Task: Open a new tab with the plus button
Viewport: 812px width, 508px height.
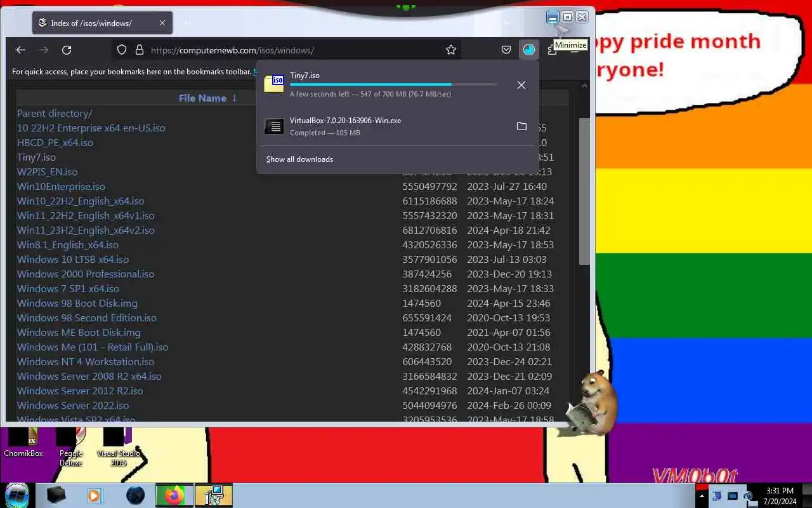Action: [187, 23]
